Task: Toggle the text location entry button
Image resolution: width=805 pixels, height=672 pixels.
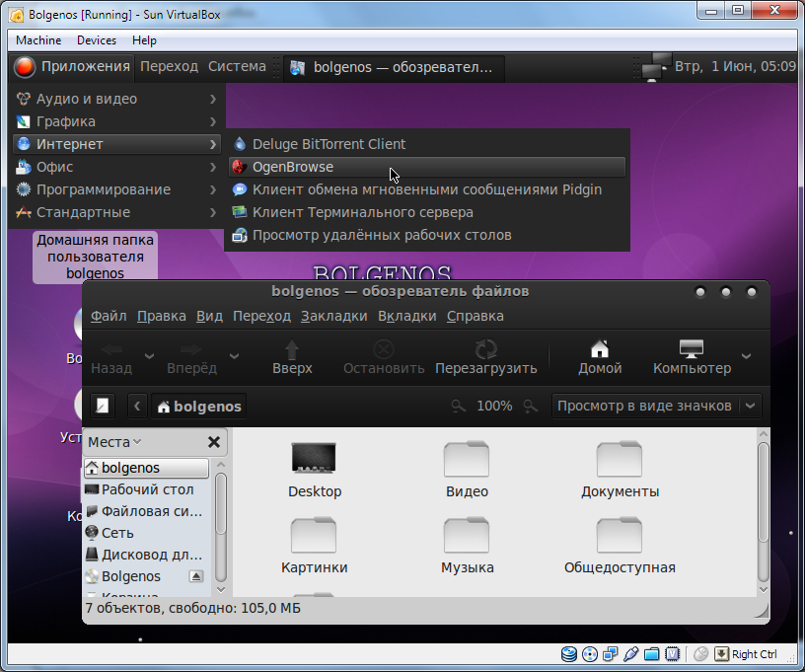Action: coord(103,407)
